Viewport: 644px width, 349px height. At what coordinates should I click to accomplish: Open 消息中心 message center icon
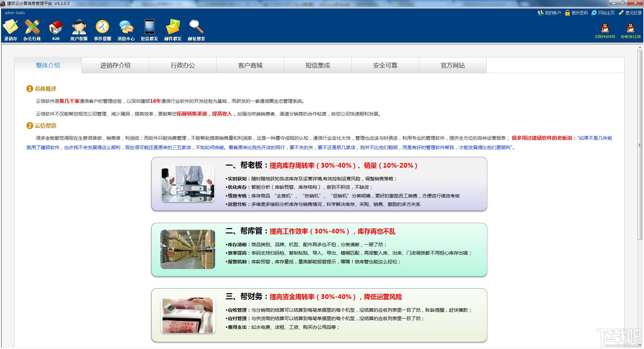[x=126, y=30]
